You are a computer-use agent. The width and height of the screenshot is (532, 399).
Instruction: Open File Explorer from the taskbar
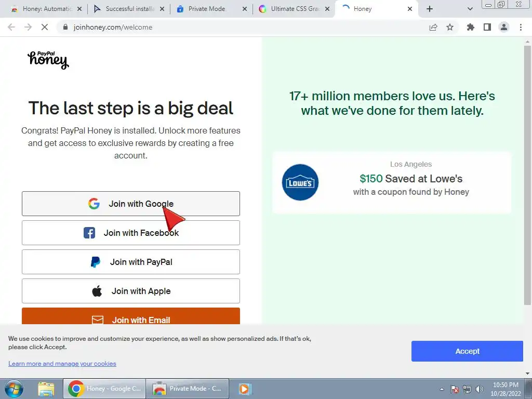tap(46, 389)
